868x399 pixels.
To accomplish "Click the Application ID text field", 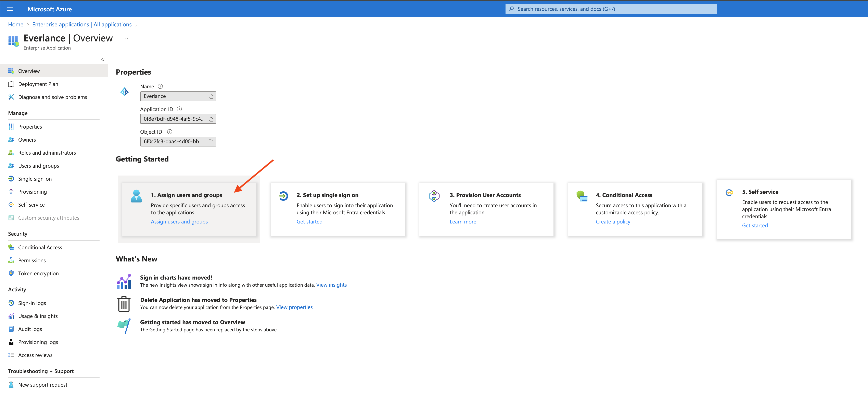I will click(178, 119).
